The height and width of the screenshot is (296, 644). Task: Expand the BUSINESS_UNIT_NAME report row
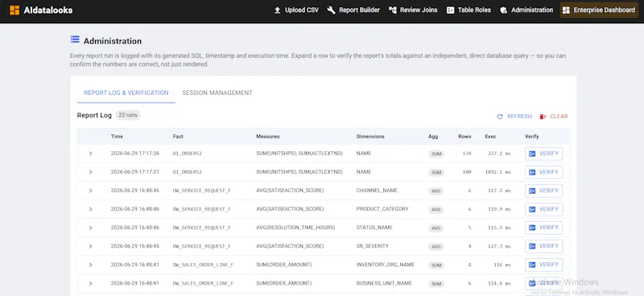tap(91, 283)
